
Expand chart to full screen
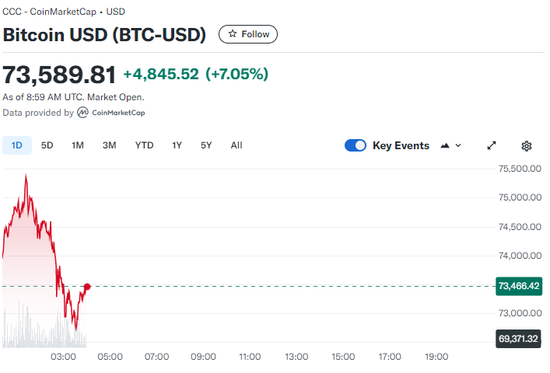pos(491,146)
